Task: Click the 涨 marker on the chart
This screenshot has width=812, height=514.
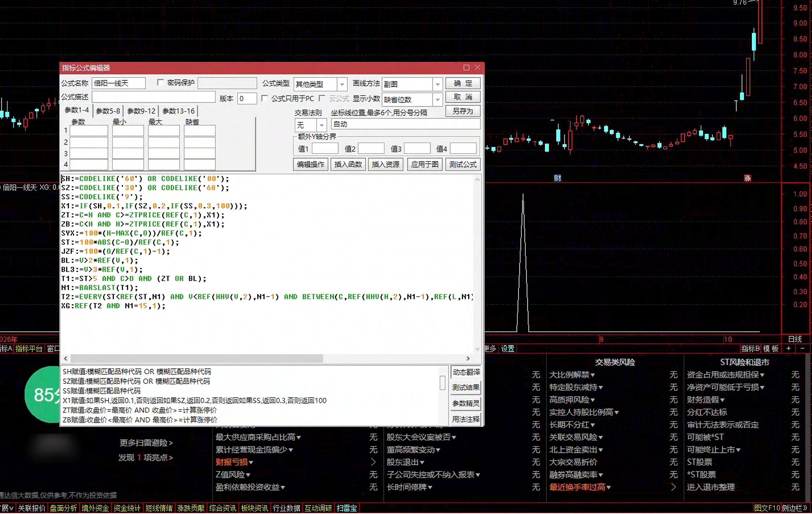Action: point(747,178)
